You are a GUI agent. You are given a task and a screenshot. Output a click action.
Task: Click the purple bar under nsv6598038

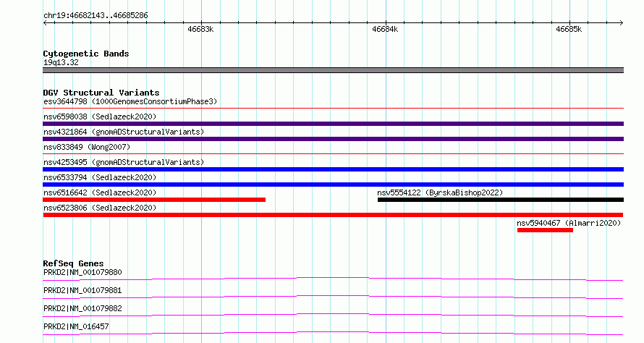(x=333, y=124)
